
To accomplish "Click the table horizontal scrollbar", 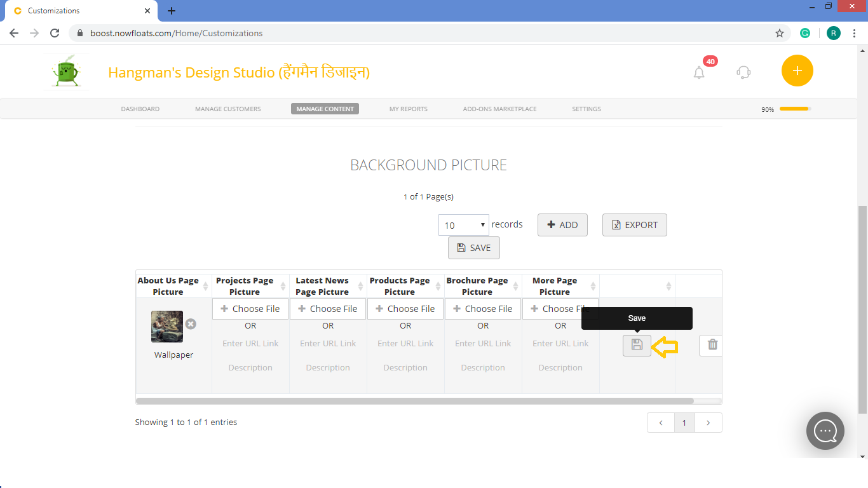I will tap(415, 401).
